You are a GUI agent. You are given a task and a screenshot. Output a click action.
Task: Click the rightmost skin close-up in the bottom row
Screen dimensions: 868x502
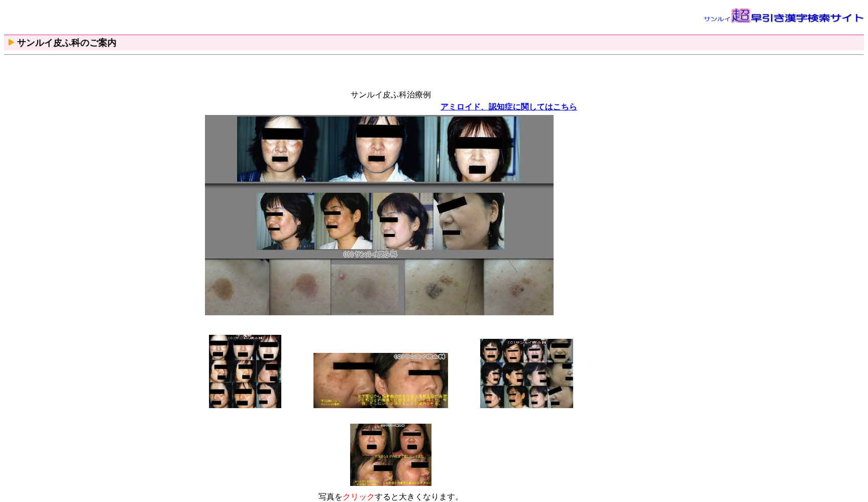[x=518, y=288]
